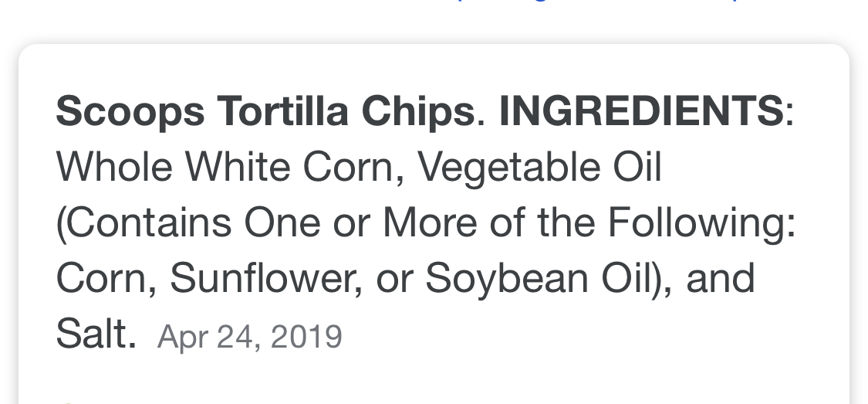
Task: Click the words 'Vegetable Oil' in snippet
Action: click(540, 168)
